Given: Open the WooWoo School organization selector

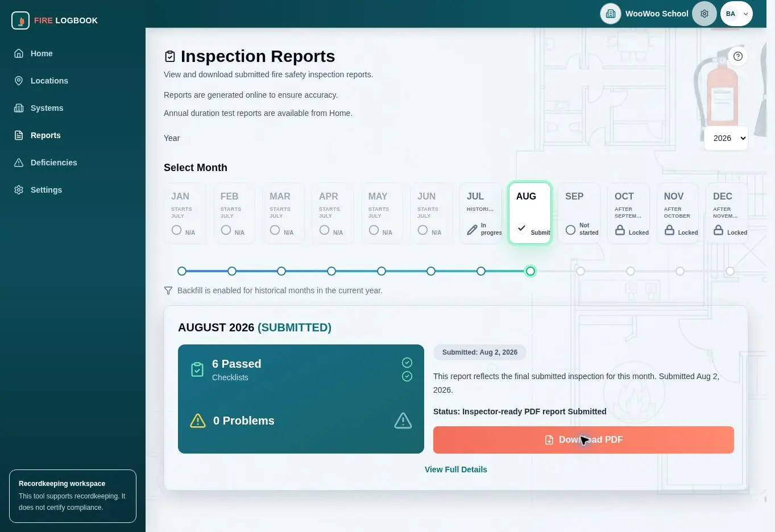Looking at the screenshot, I should (645, 14).
